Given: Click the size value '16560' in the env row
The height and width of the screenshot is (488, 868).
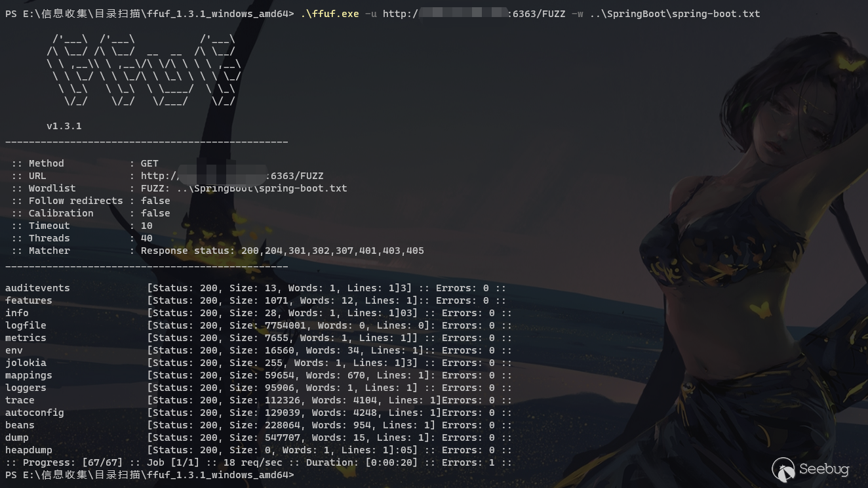Looking at the screenshot, I should pyautogui.click(x=279, y=350).
